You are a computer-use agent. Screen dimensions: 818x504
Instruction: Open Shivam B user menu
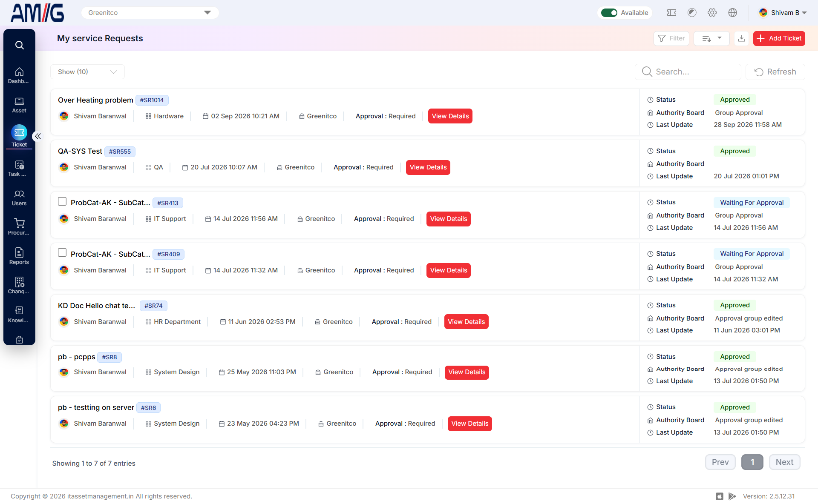pos(783,13)
